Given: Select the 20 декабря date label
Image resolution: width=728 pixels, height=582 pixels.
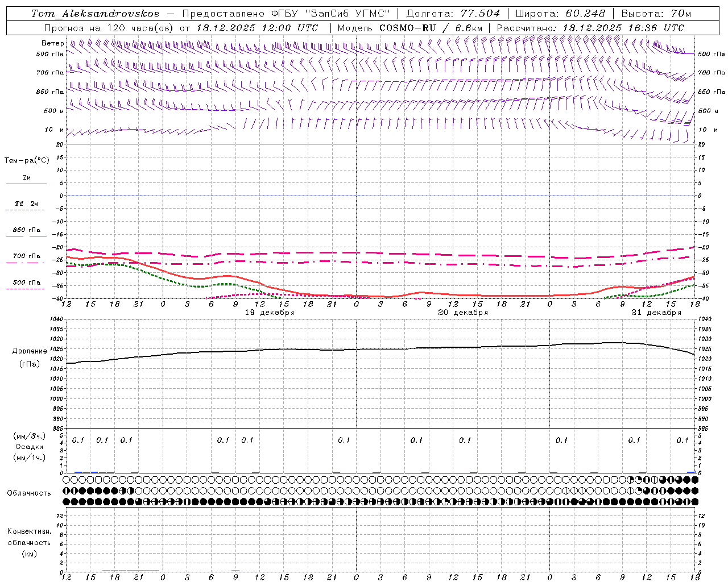Looking at the screenshot, I should tap(463, 313).
